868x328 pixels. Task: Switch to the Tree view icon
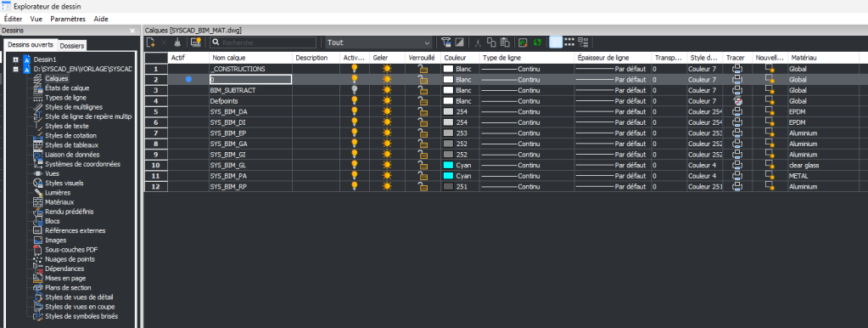583,42
